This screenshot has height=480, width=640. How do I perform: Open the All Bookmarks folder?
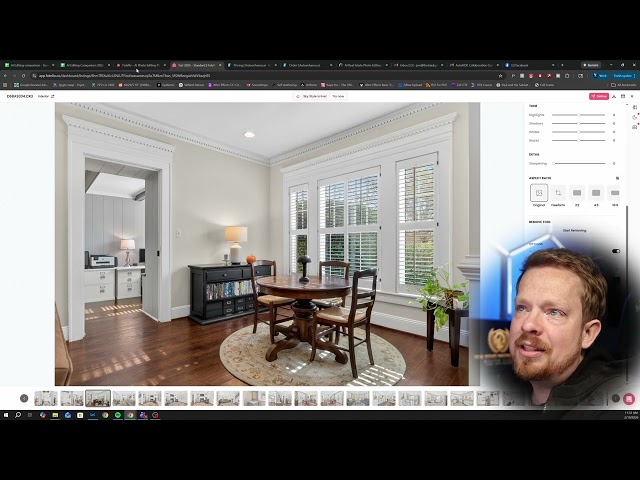point(624,85)
